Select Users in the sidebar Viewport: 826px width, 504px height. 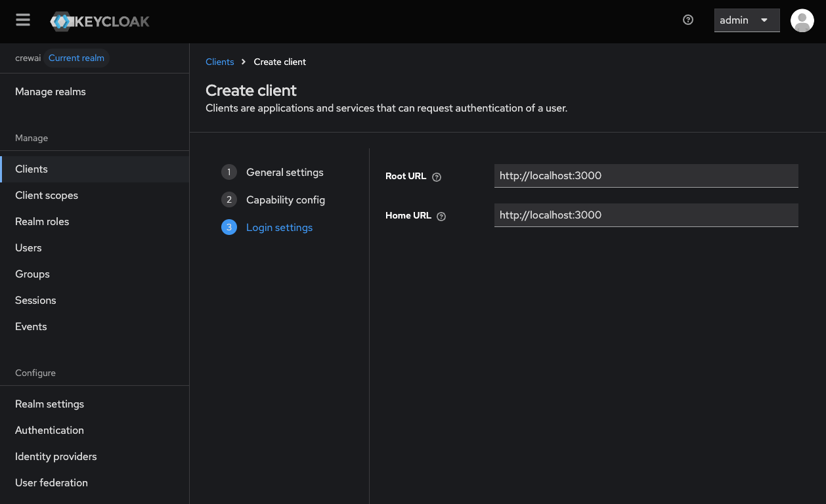click(x=28, y=247)
